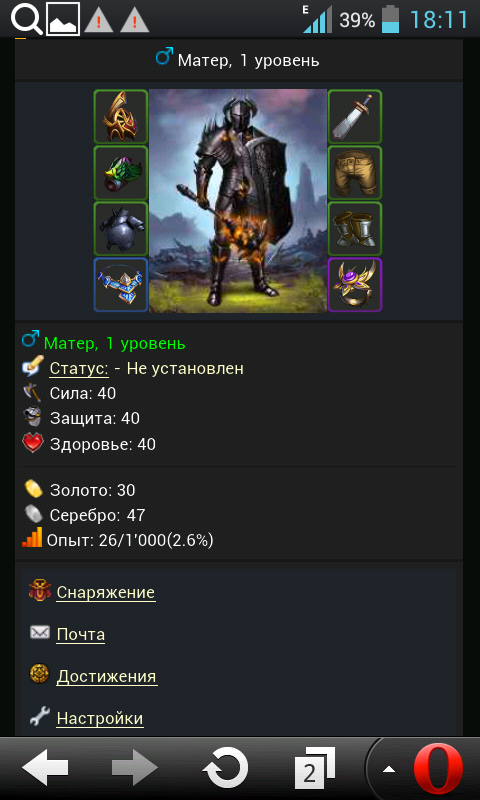The width and height of the screenshot is (480, 800).
Task: Show open tabs via the tabs counter
Action: [x=315, y=768]
